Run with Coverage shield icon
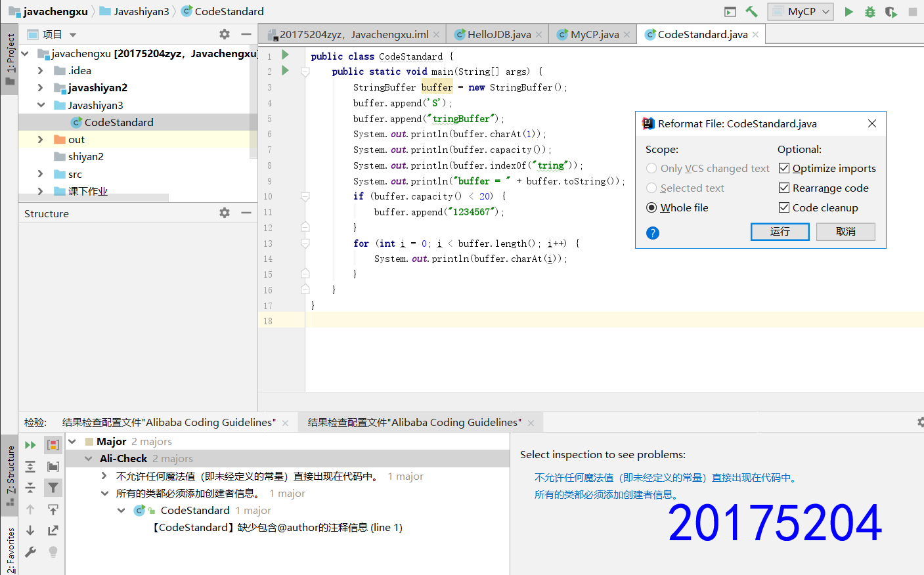The width and height of the screenshot is (924, 575). (891, 12)
